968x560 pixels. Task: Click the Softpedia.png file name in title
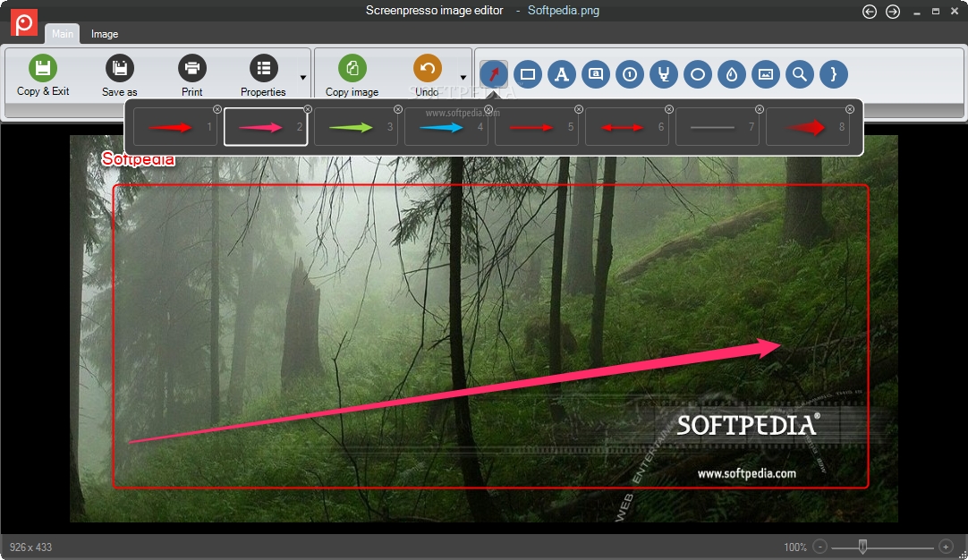(x=563, y=11)
